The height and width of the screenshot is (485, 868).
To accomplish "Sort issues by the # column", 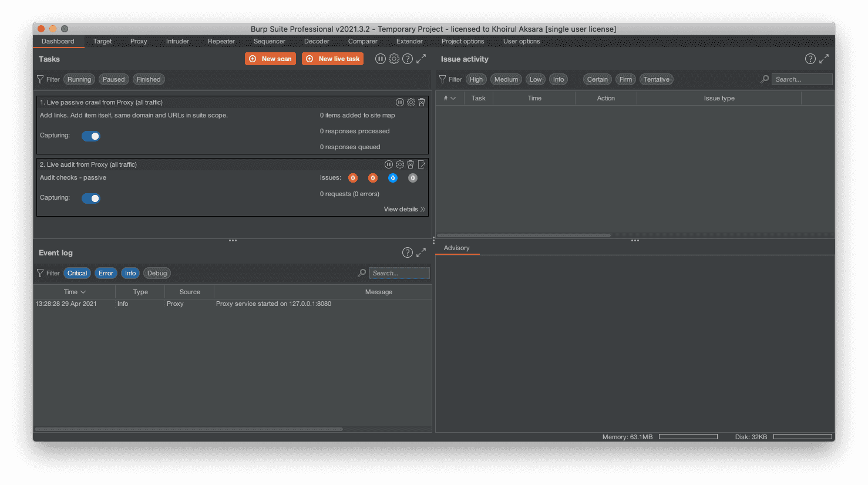I will (x=449, y=98).
